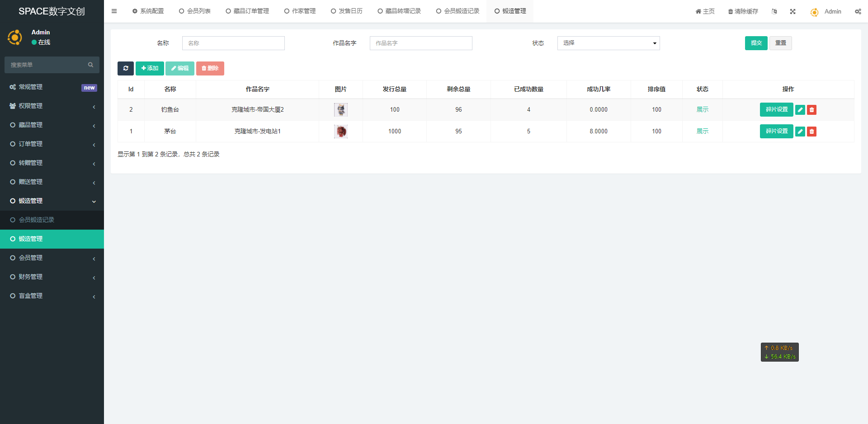Toggle the sidebar hamburger menu icon
Screen dimensions: 868x424
[114, 11]
